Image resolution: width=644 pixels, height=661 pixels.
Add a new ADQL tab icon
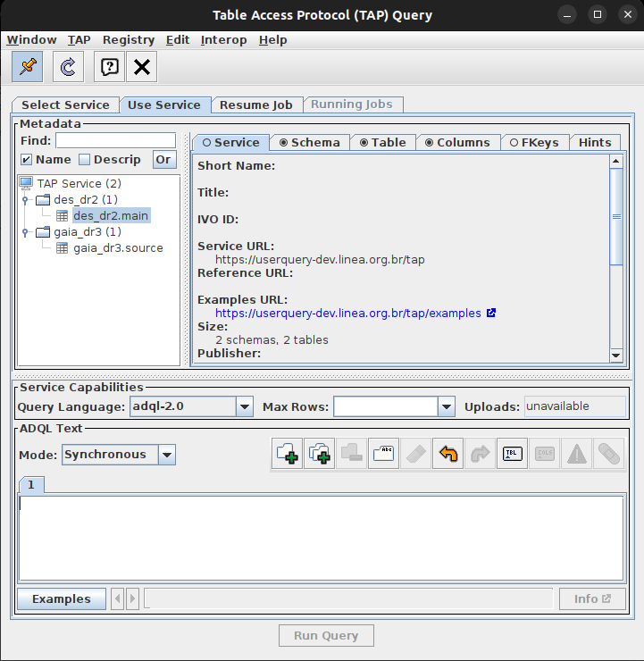[x=288, y=454]
